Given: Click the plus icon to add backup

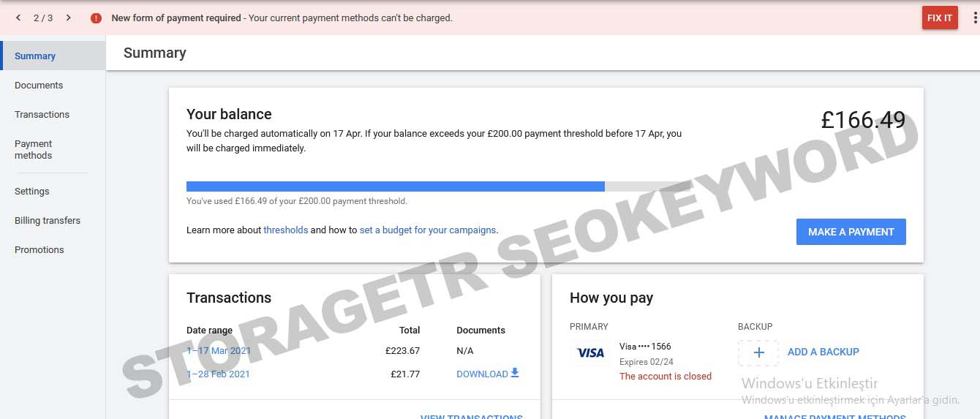Looking at the screenshot, I should coord(758,352).
